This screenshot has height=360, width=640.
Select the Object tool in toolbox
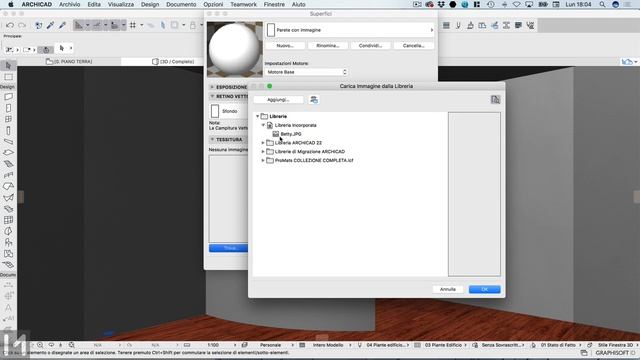(8, 242)
